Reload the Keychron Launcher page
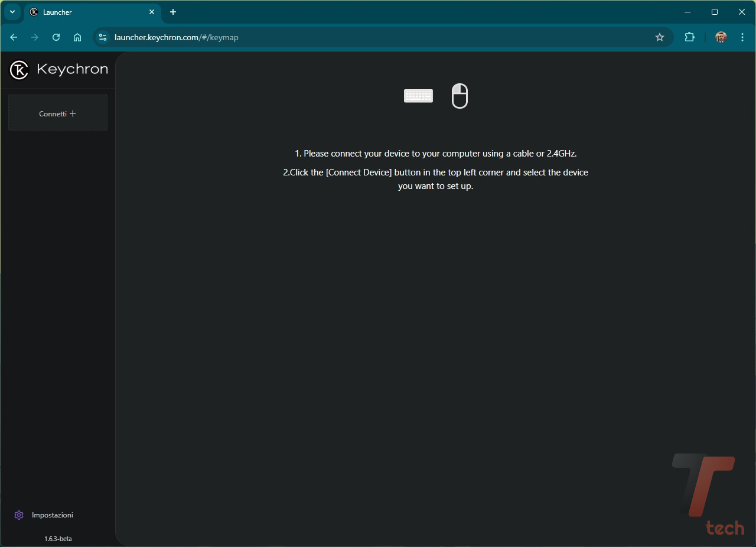 pyautogui.click(x=56, y=37)
